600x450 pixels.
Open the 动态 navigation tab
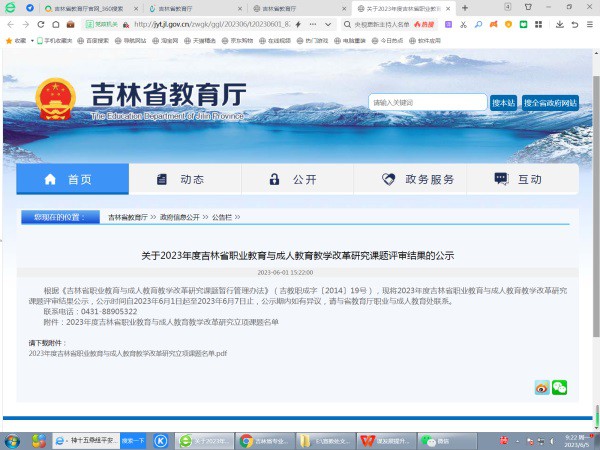(x=181, y=179)
